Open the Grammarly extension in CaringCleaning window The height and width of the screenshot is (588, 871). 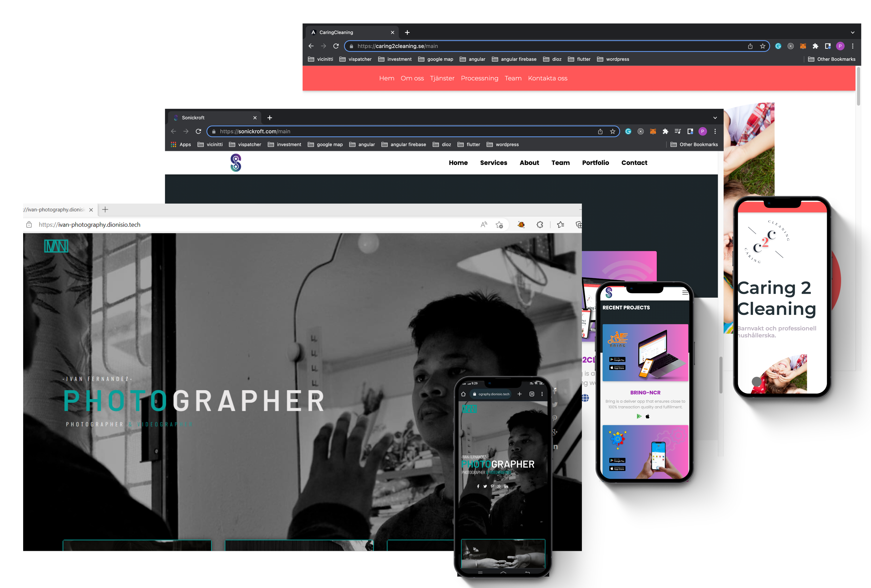pyautogui.click(x=778, y=46)
